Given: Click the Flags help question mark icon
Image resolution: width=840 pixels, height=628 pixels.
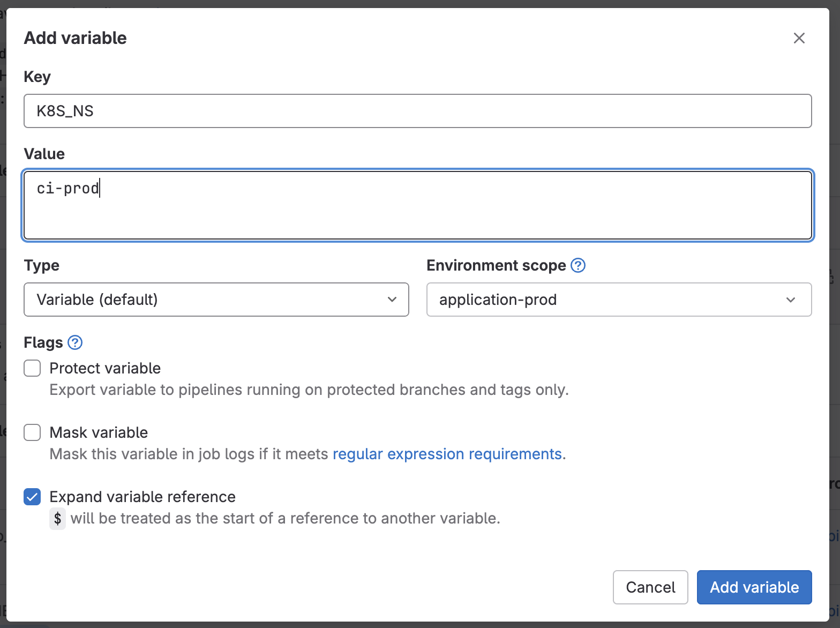Looking at the screenshot, I should pos(75,342).
